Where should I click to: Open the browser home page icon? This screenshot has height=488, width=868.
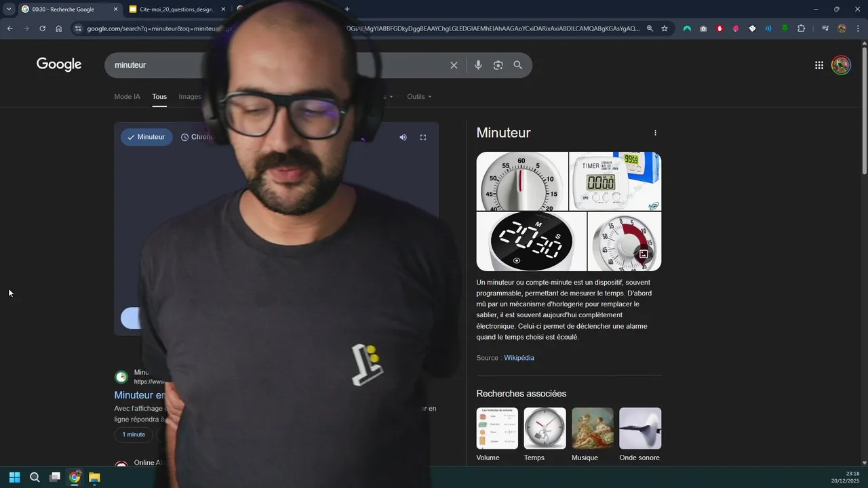[x=58, y=28]
